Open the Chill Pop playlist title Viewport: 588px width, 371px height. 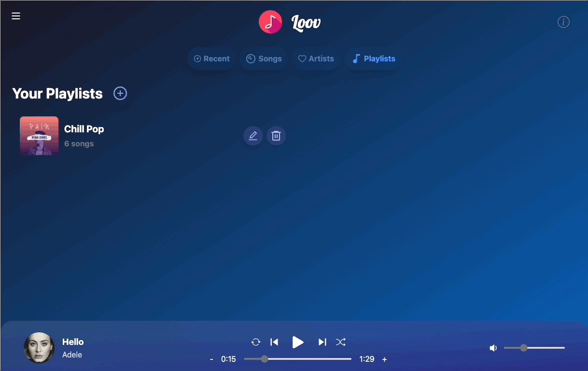84,129
